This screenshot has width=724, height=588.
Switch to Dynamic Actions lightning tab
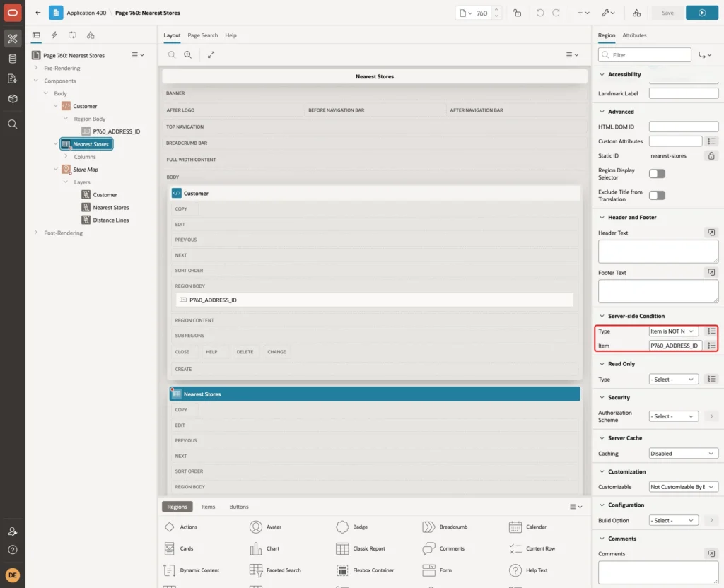pyautogui.click(x=54, y=35)
